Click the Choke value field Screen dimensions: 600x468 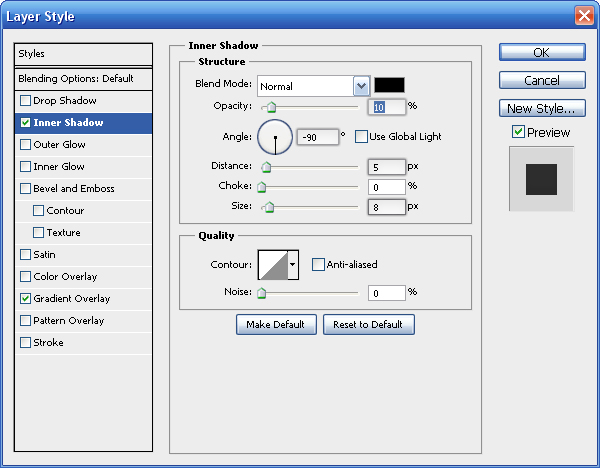tap(386, 187)
